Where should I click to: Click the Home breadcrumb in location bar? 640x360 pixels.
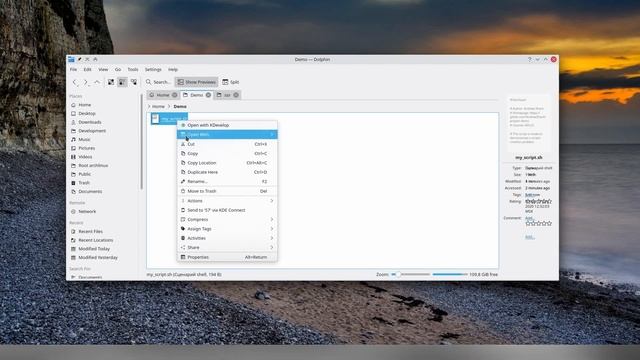(158, 106)
